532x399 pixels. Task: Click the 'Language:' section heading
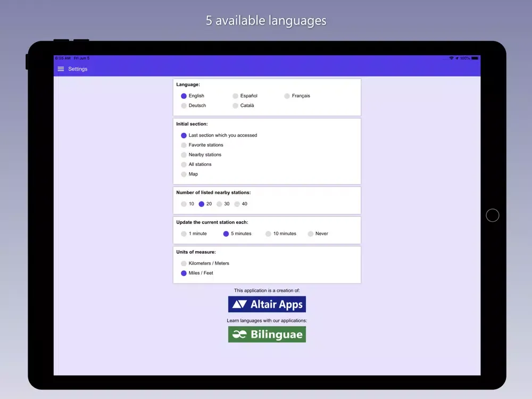pos(188,85)
